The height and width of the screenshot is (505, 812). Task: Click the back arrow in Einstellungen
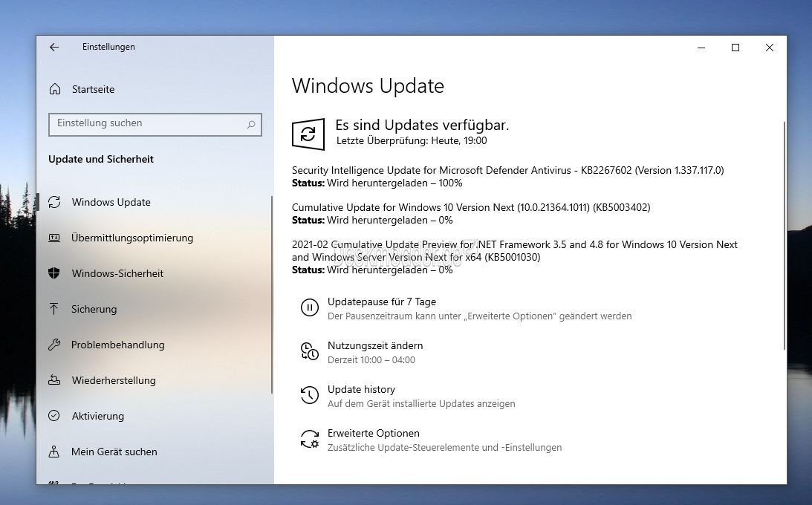pyautogui.click(x=54, y=47)
